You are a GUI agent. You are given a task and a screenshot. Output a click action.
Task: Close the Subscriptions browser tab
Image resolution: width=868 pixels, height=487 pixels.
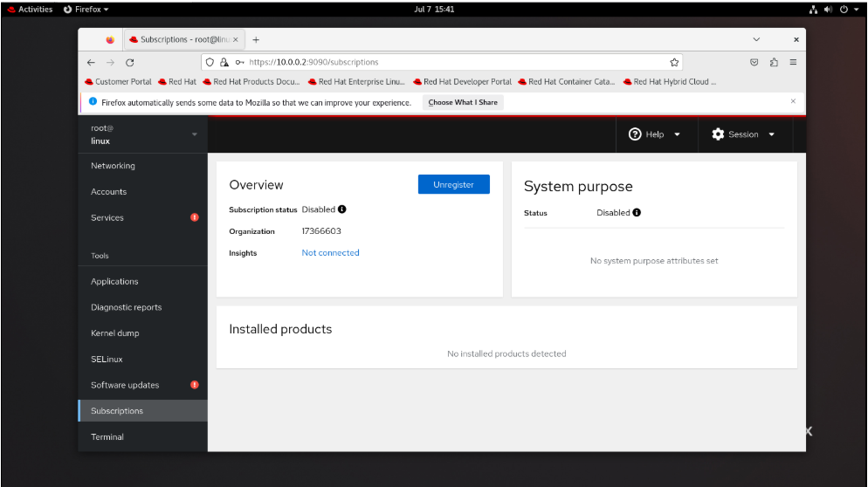tap(235, 40)
